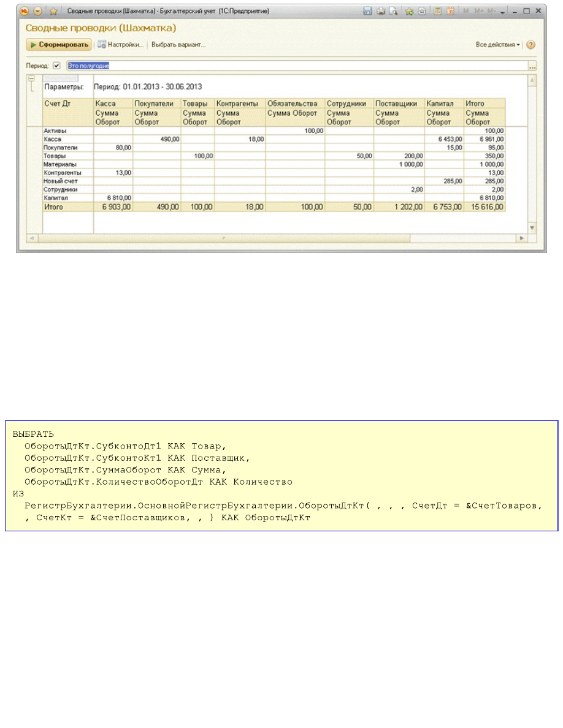Click the Save icon in title bar
Viewport: 563px width, 728px height.
click(367, 11)
